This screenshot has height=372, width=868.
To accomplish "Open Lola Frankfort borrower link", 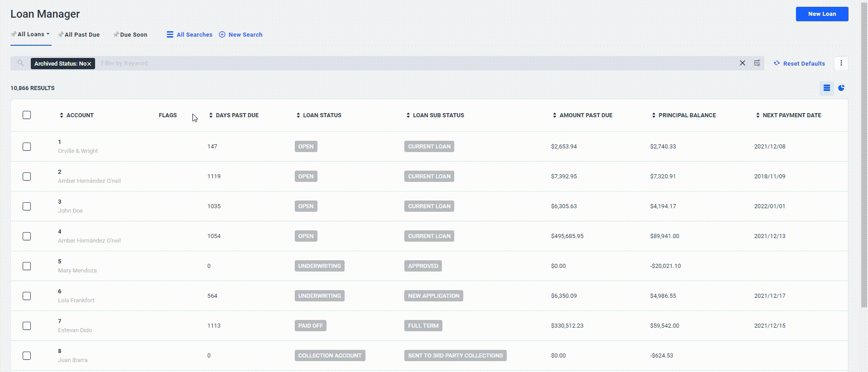I will (76, 300).
